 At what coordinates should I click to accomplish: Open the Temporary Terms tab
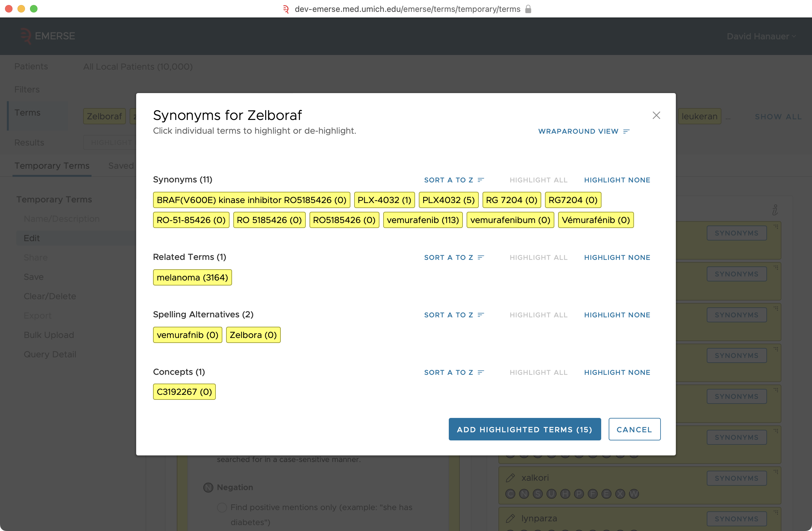52,166
